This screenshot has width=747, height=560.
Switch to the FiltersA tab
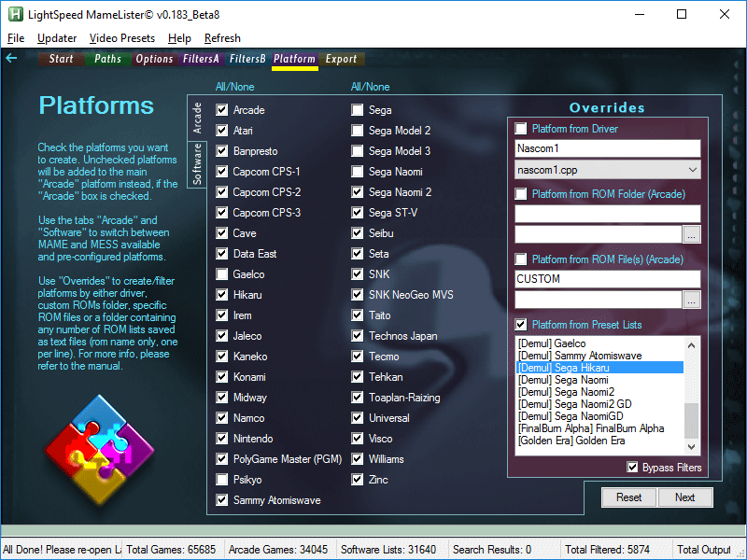pyautogui.click(x=201, y=59)
